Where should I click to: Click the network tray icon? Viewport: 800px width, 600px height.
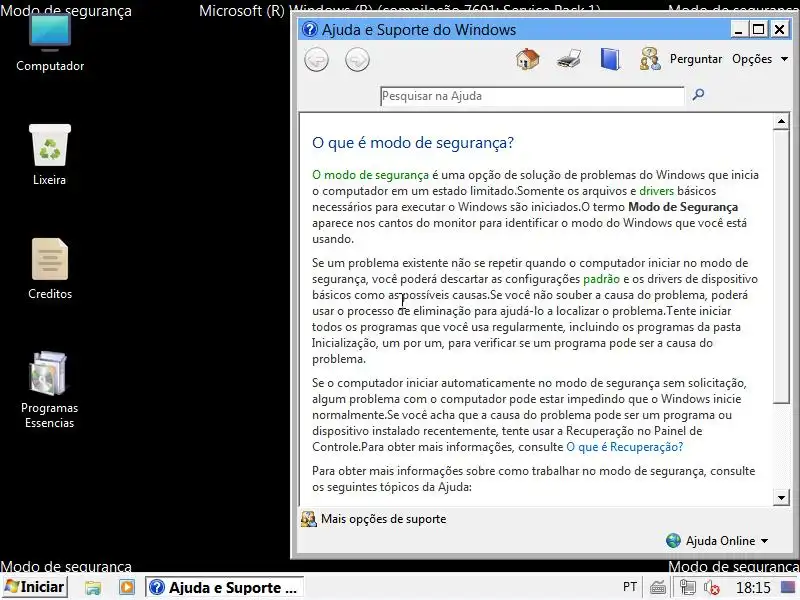point(687,588)
